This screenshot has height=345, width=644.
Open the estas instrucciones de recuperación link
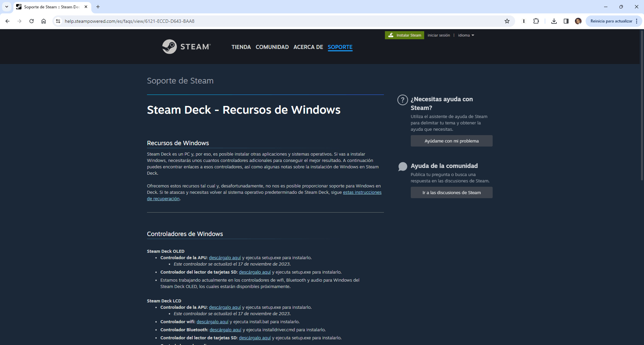(x=362, y=192)
